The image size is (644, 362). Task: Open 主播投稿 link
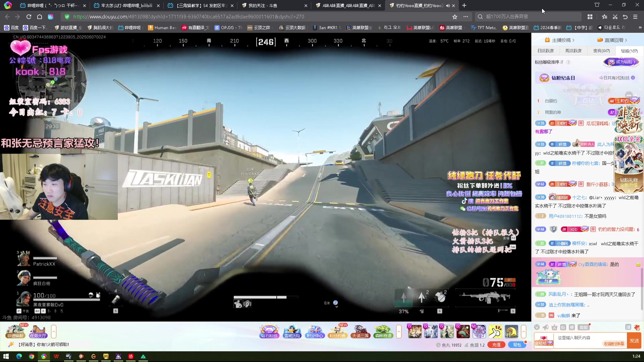(559, 40)
